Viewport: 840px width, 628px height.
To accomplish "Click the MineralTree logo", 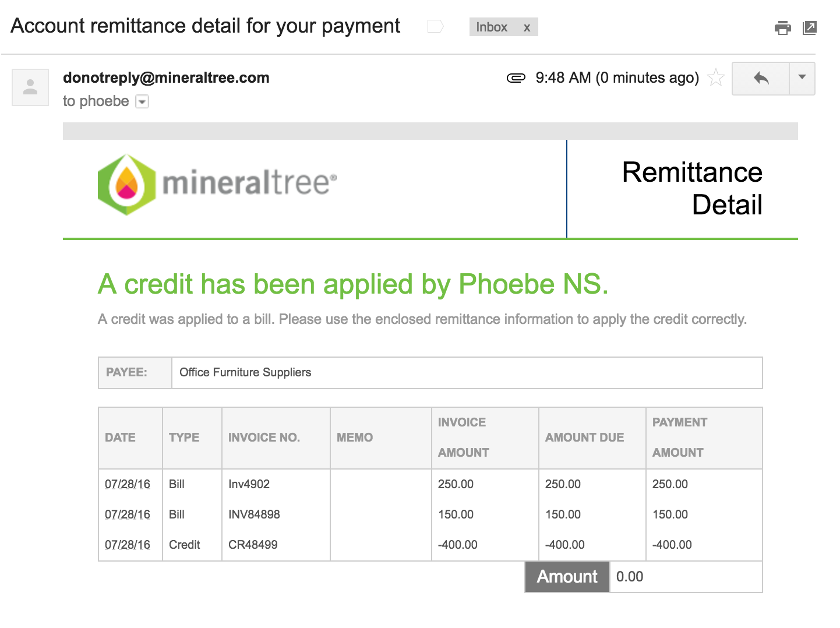I will [x=217, y=185].
